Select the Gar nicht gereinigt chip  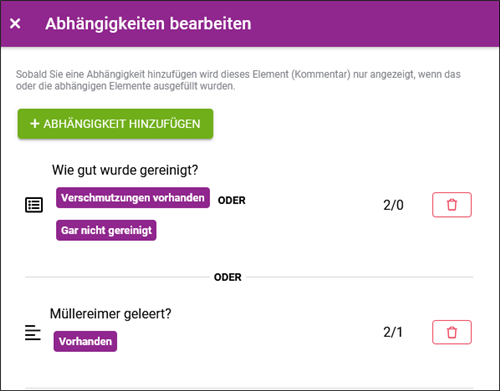click(x=106, y=230)
